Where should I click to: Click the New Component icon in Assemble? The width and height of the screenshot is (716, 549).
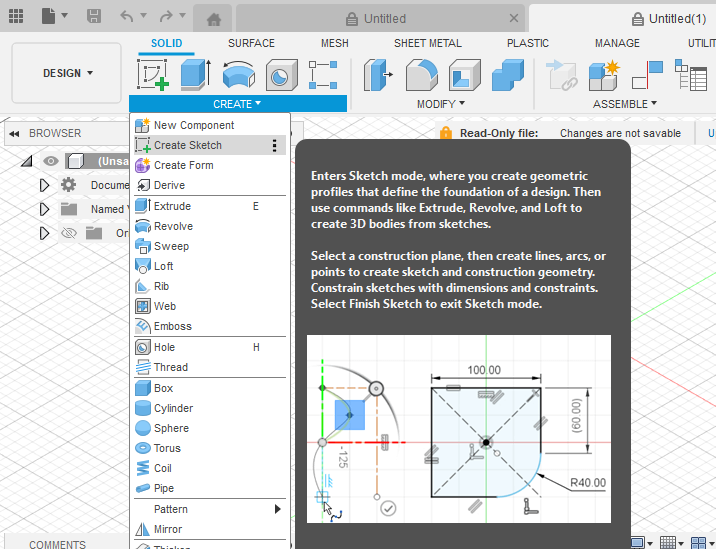[603, 75]
